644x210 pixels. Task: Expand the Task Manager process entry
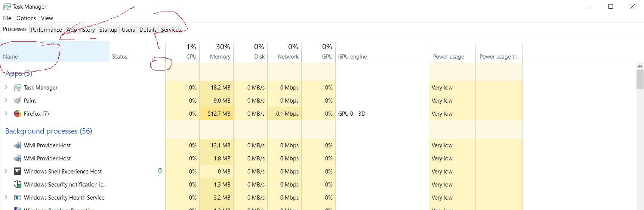[x=6, y=87]
